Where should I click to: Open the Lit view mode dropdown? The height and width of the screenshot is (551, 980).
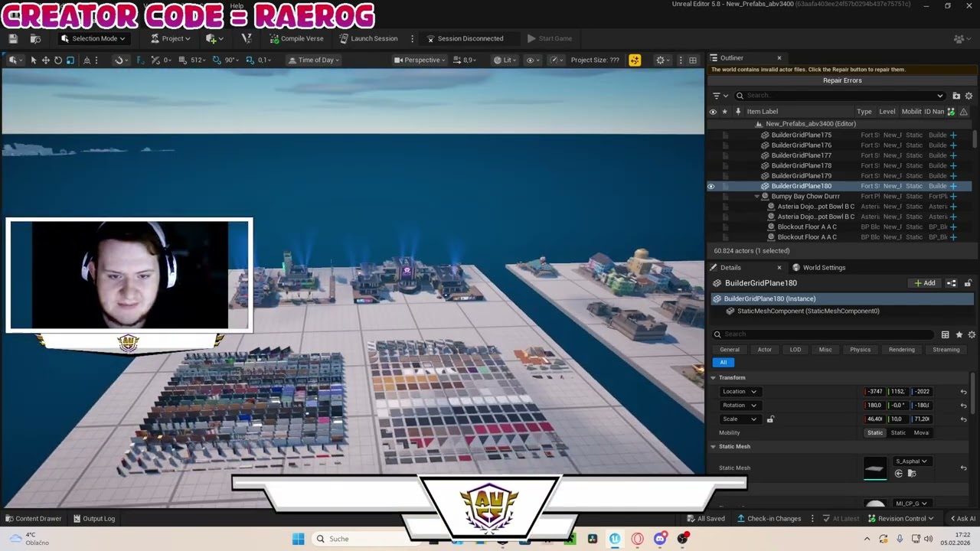(x=506, y=60)
